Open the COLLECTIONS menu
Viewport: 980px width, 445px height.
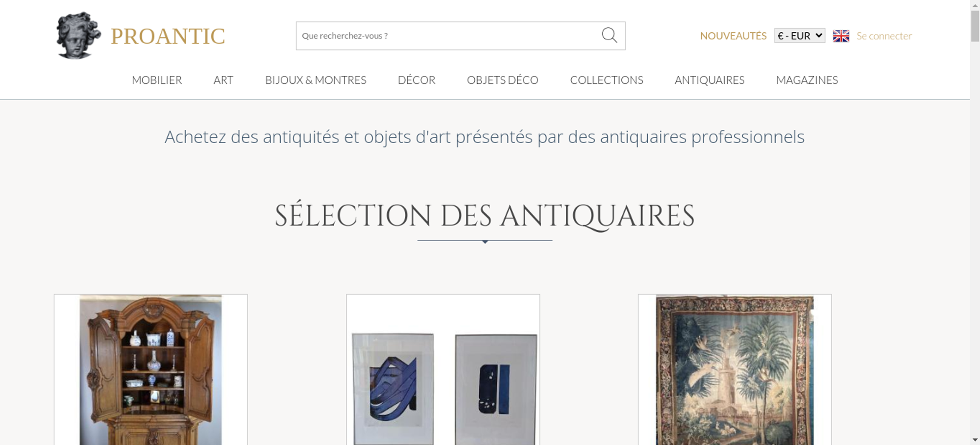(x=607, y=80)
